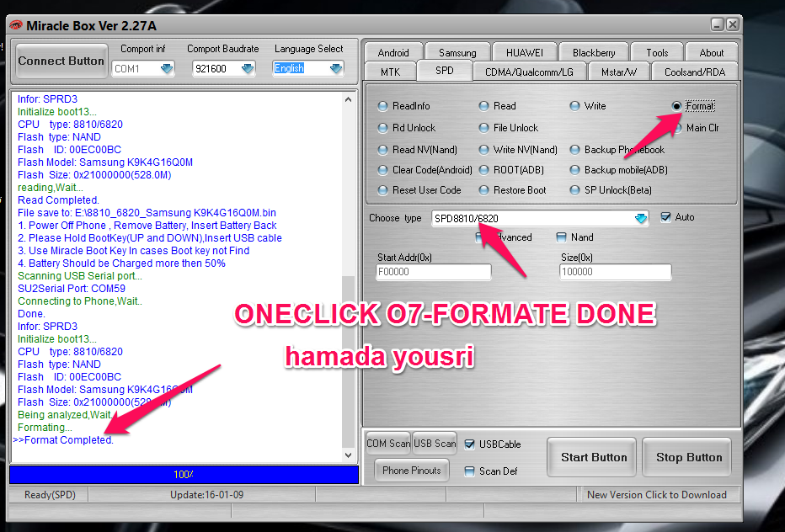Viewport: 785px width, 532px height.
Task: Click the Stop Button
Action: 689,457
